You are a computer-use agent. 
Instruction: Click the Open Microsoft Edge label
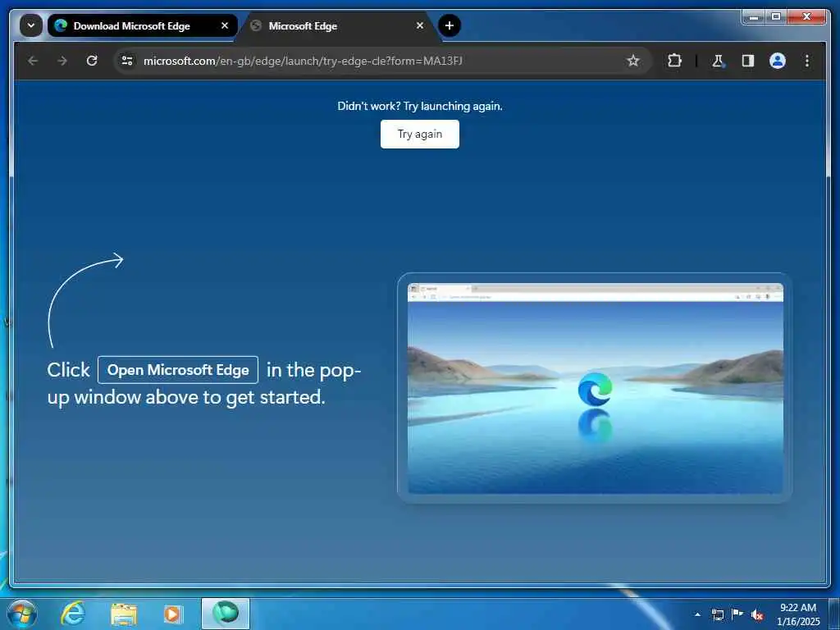coord(178,370)
